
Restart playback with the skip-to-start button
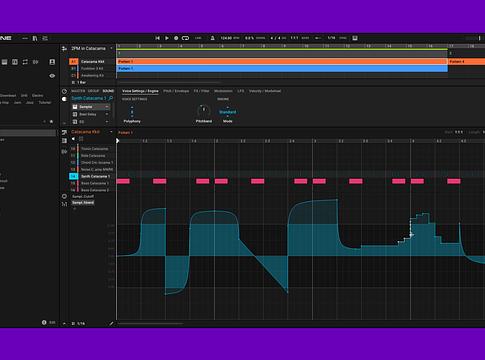pyautogui.click(x=158, y=38)
